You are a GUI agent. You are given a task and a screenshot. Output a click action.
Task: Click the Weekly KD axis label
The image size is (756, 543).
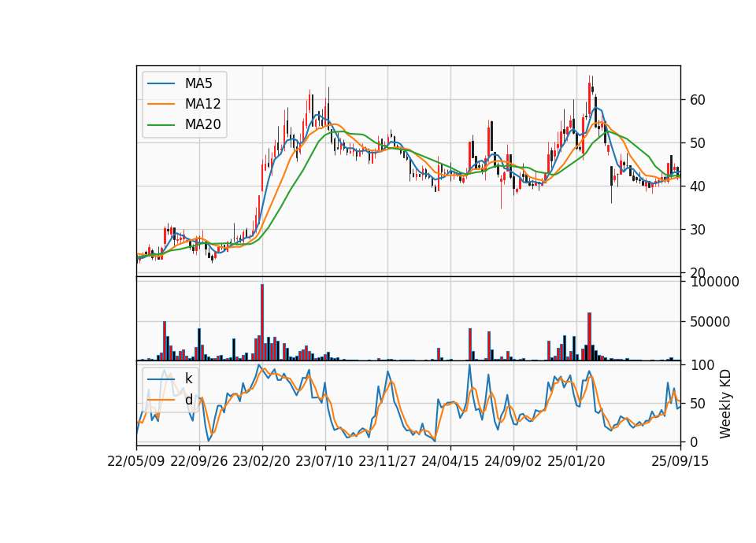click(725, 404)
